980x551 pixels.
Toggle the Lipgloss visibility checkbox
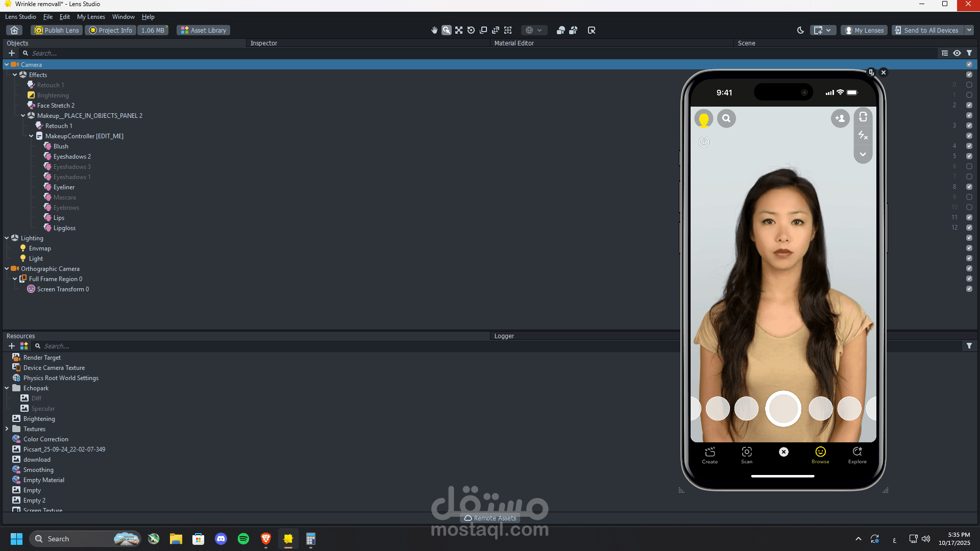969,228
